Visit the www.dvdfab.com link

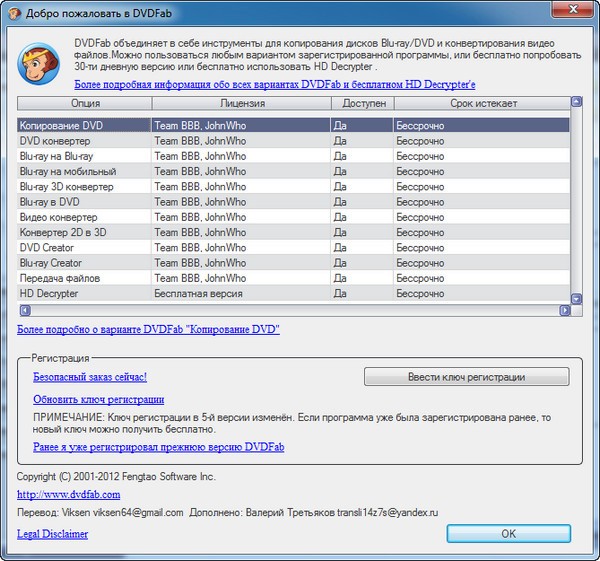pos(68,494)
